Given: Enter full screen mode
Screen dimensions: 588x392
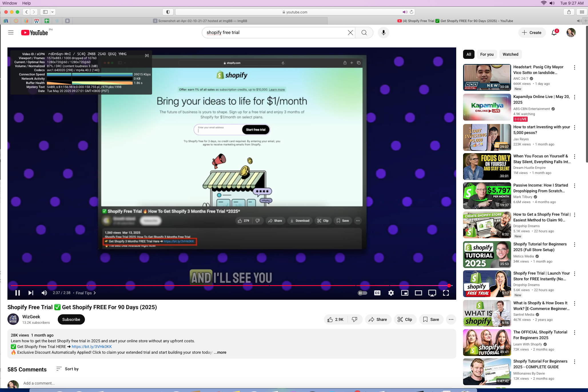Looking at the screenshot, I should point(446,293).
